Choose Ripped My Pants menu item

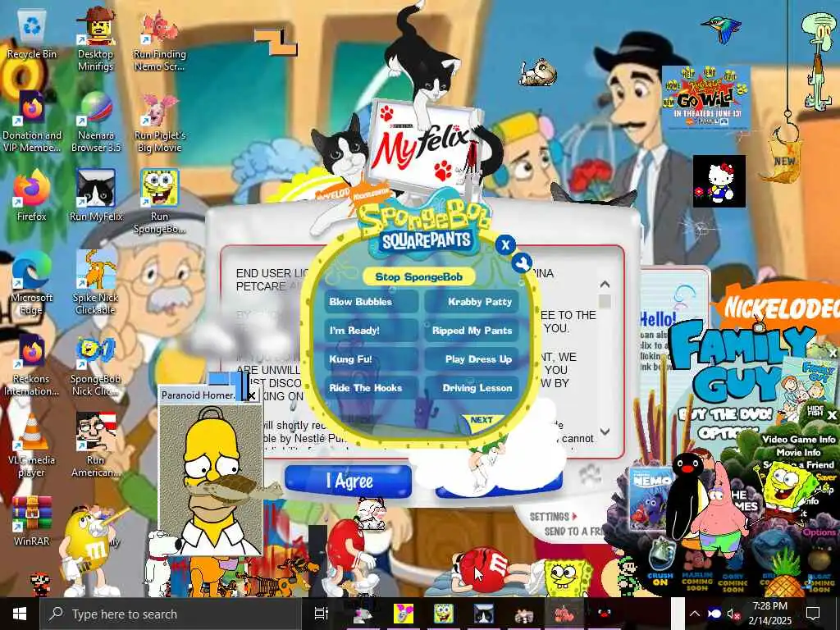coord(472,331)
